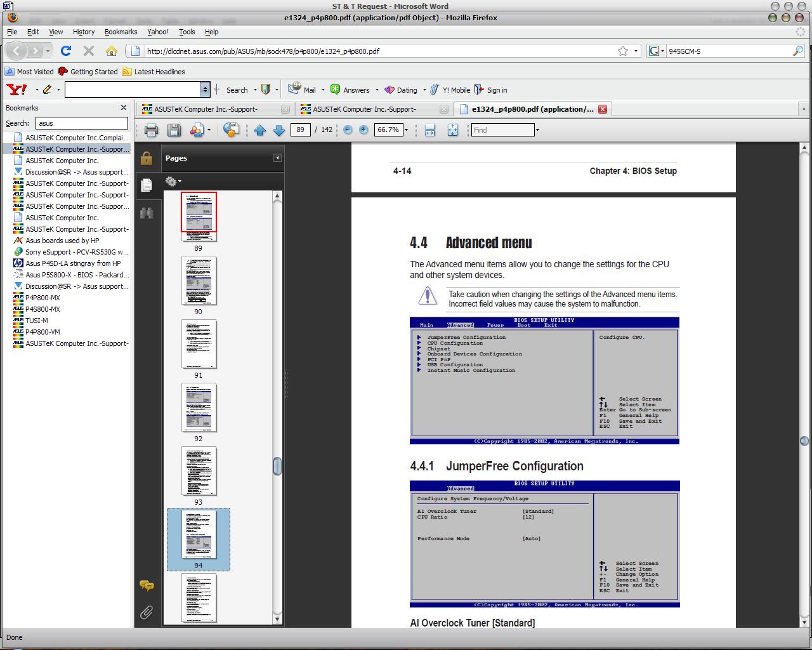Open Y! Mobile from toolbar
The height and width of the screenshot is (650, 812).
point(450,90)
